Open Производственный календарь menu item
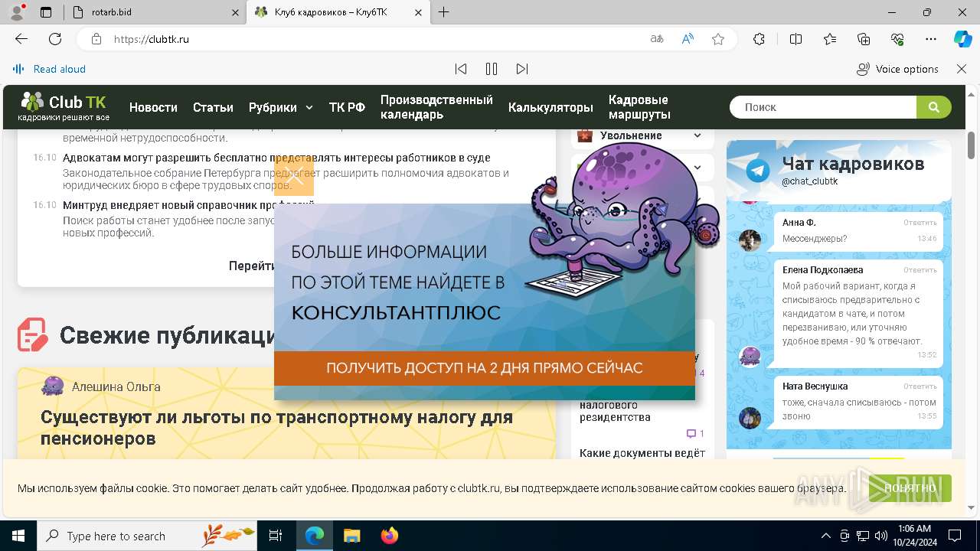This screenshot has width=980, height=551. [x=436, y=107]
